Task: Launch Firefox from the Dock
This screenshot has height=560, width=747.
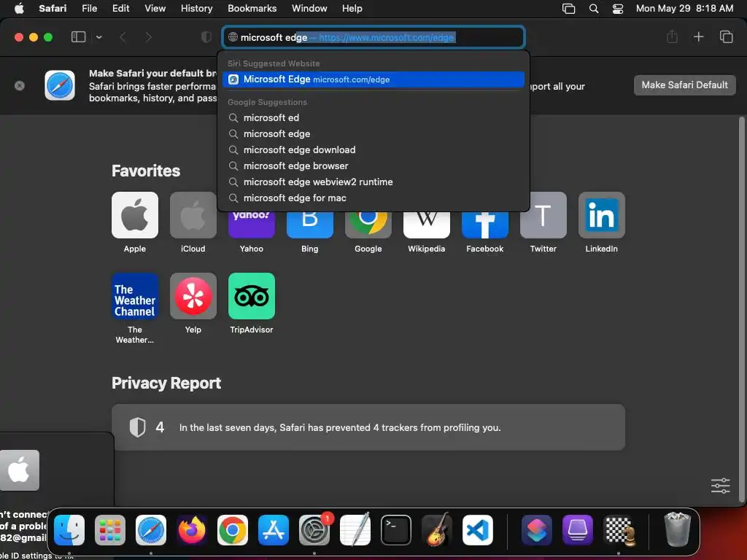Action: coord(192,530)
